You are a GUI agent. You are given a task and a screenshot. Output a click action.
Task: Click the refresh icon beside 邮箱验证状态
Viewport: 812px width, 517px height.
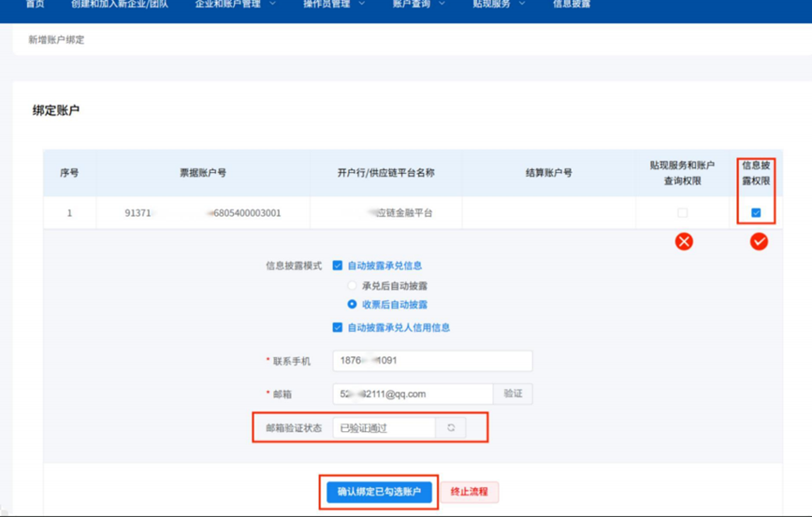click(450, 428)
